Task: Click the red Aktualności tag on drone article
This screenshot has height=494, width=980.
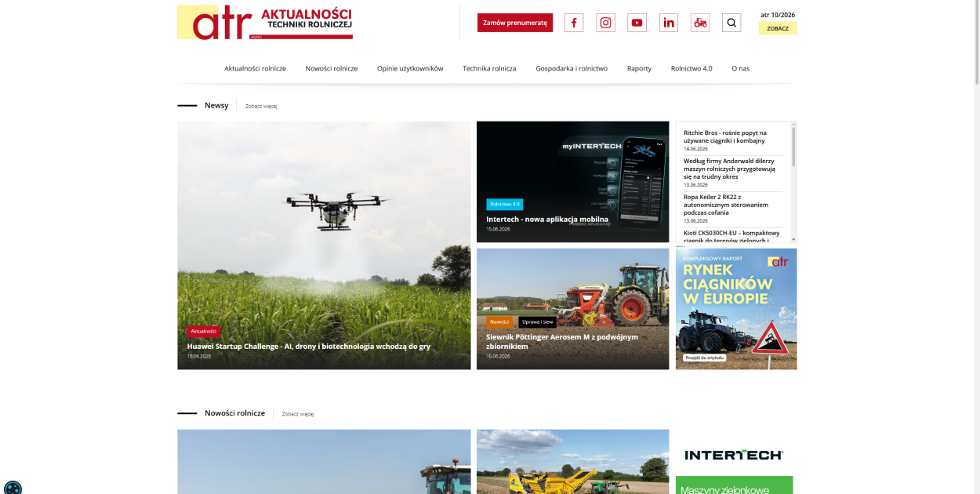Action: click(204, 331)
